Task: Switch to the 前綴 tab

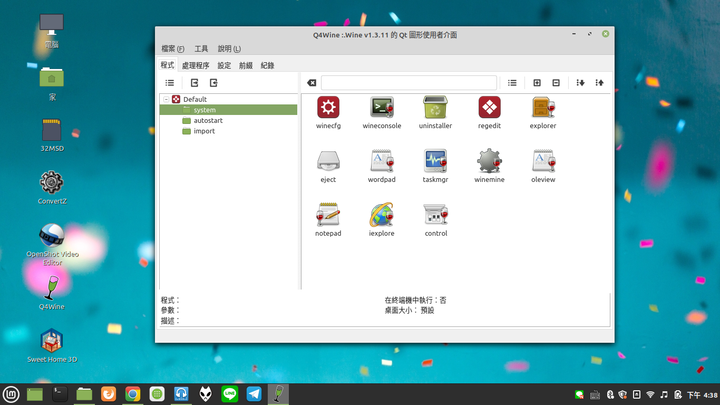Action: (246, 66)
